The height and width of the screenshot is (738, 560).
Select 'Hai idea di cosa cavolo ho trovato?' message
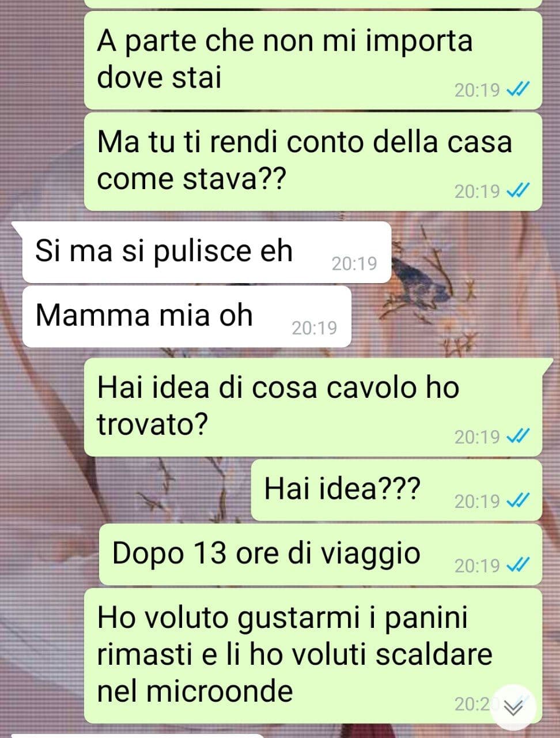click(x=313, y=407)
